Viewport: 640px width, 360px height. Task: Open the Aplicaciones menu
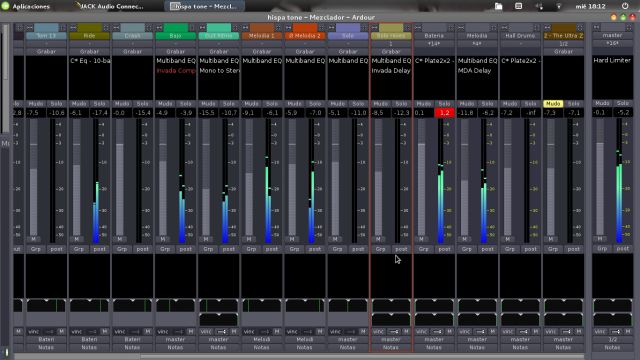26,6
